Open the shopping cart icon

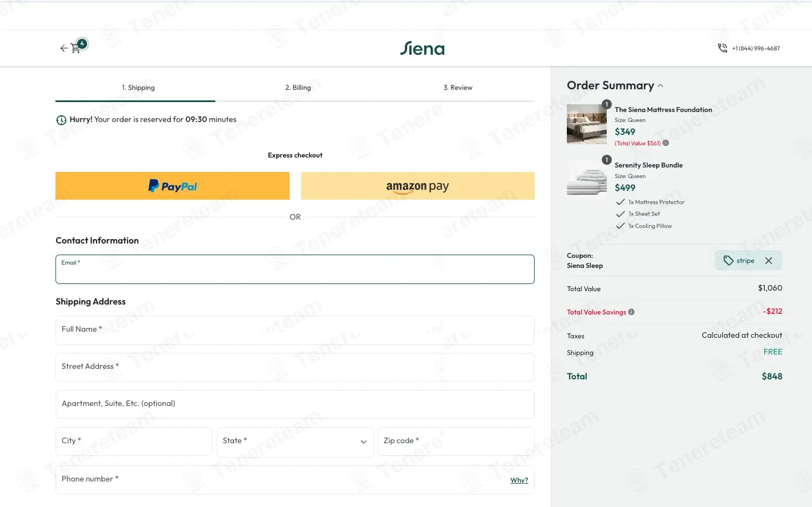[x=76, y=48]
